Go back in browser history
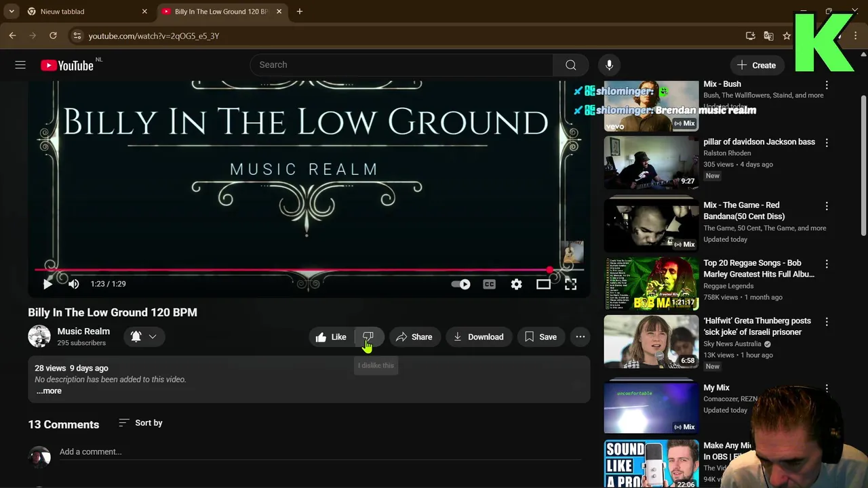Viewport: 868px width, 488px height. (12, 36)
